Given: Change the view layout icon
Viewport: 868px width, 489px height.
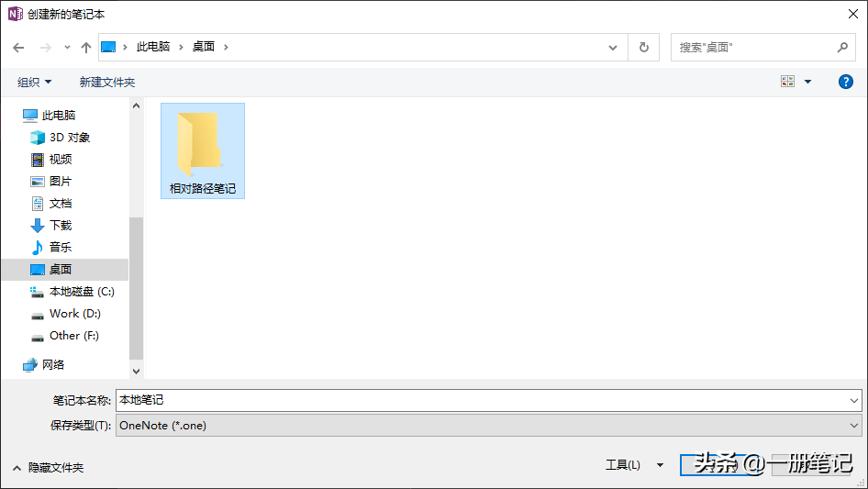Looking at the screenshot, I should click(x=788, y=82).
